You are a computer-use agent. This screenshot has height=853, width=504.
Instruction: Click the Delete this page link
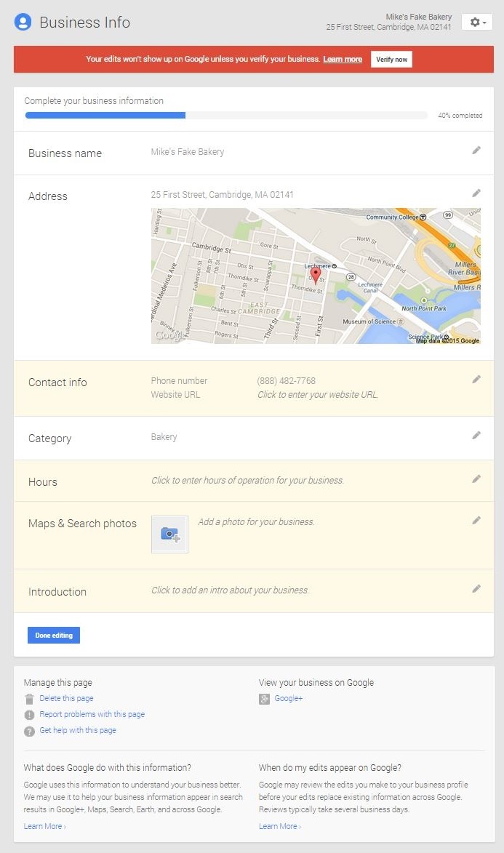tap(66, 698)
